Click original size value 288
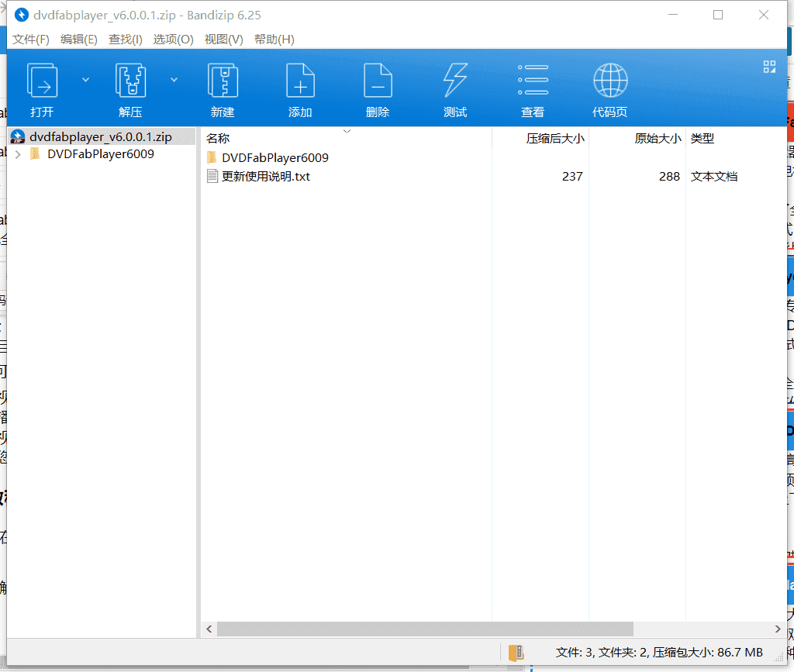 (x=669, y=176)
